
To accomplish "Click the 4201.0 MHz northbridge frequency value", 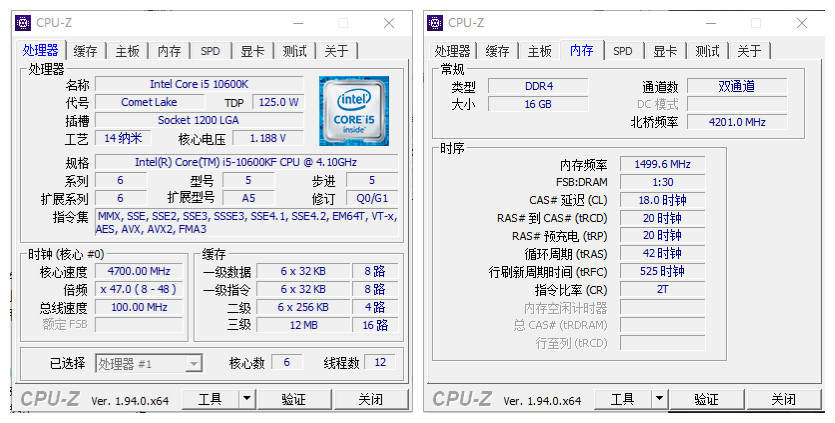I will point(737,122).
